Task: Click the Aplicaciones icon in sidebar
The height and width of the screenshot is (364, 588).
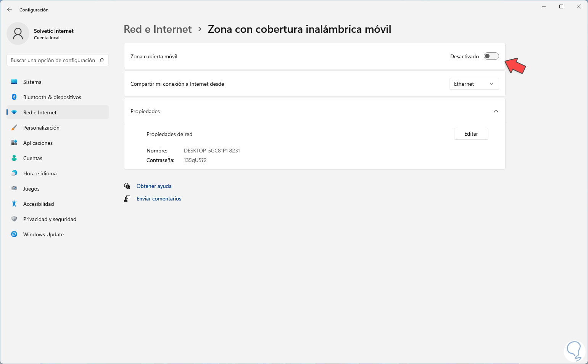Action: pos(14,143)
